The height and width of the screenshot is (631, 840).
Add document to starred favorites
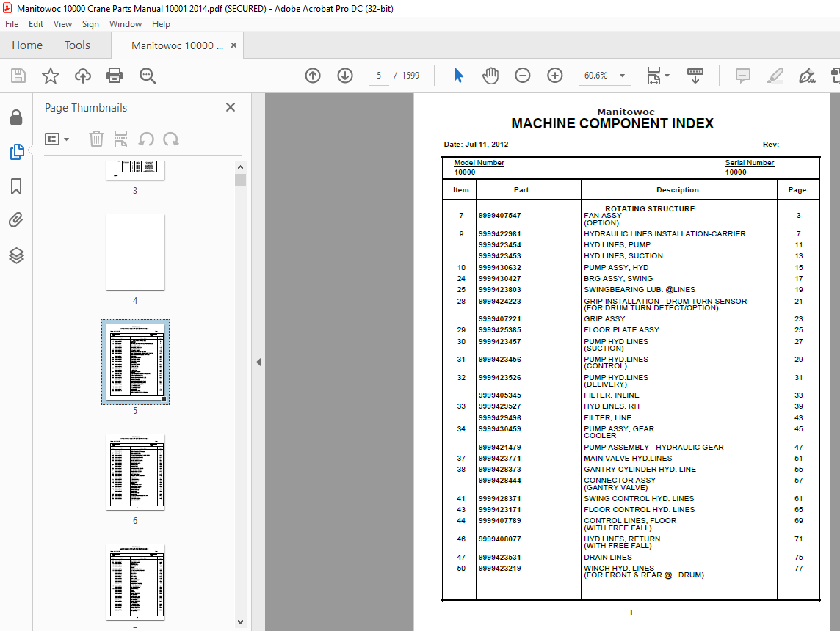click(x=51, y=76)
